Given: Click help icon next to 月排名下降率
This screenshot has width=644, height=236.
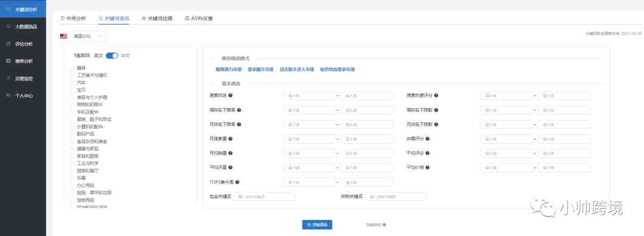Looking at the screenshot, I should [239, 125].
